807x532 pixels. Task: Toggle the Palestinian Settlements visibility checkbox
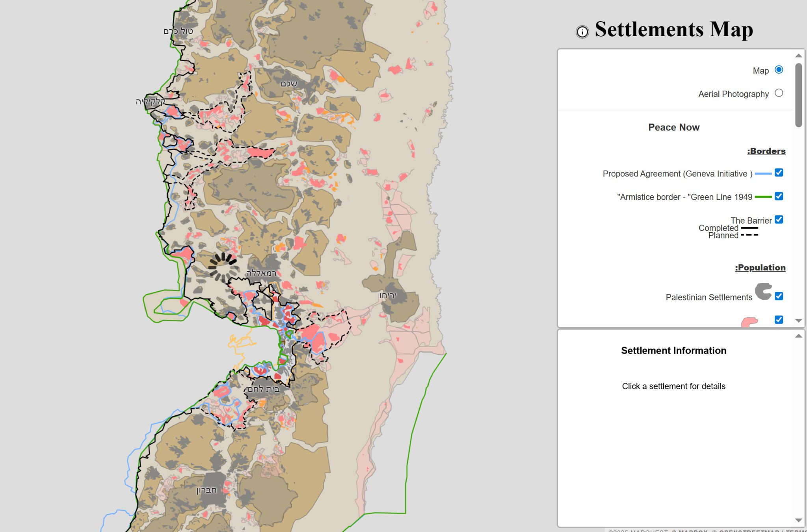tap(778, 297)
